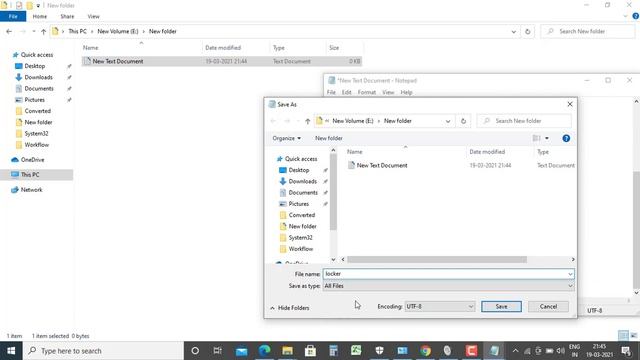The width and height of the screenshot is (640, 360).
Task: Open notification center icon
Action: click(627, 351)
